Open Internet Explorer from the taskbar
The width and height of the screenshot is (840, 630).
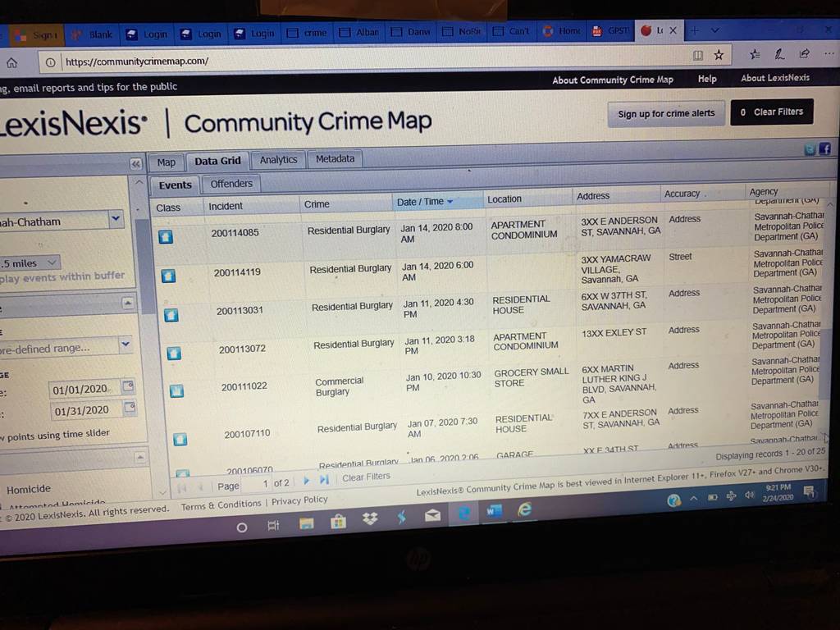[x=524, y=509]
